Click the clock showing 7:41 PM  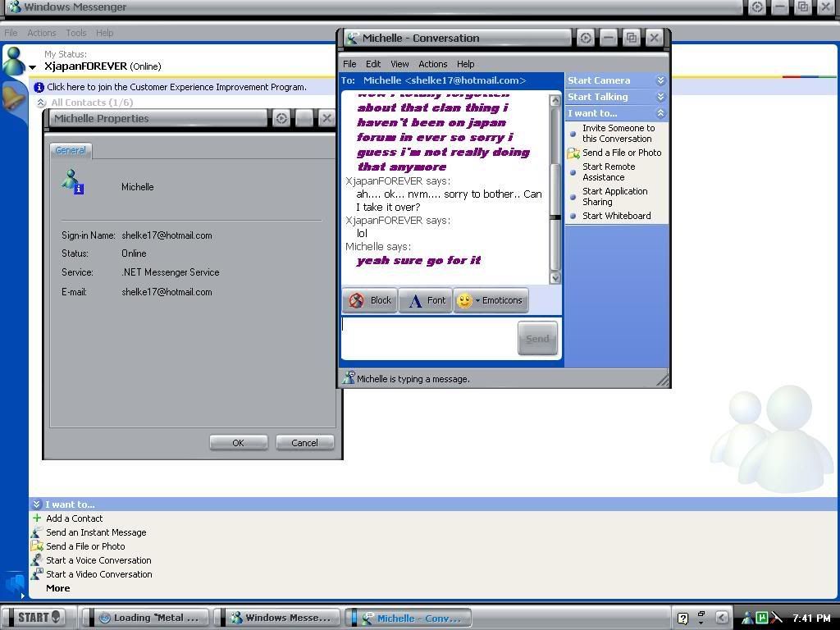point(811,619)
